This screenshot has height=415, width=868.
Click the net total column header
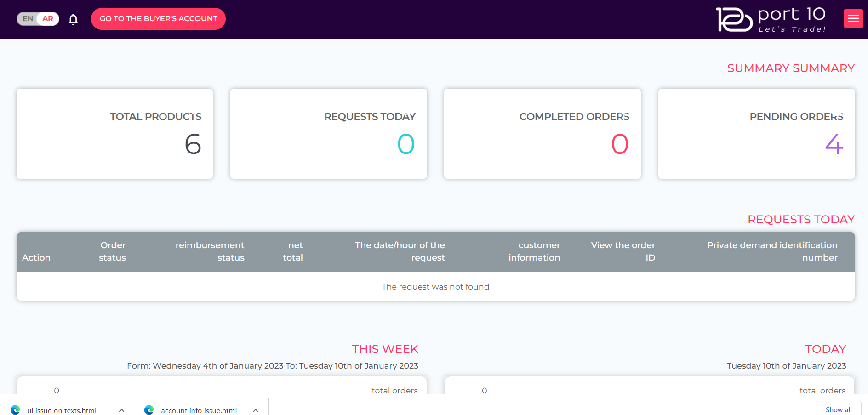point(293,251)
